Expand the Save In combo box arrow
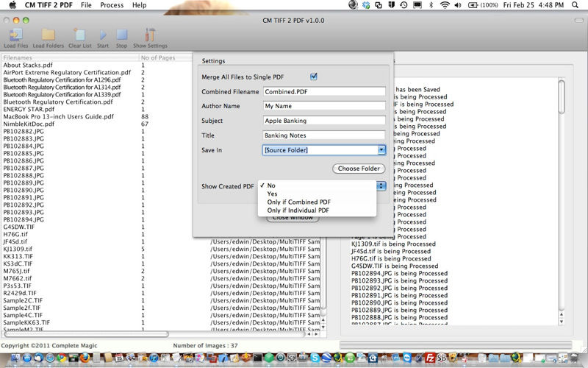 (x=381, y=150)
